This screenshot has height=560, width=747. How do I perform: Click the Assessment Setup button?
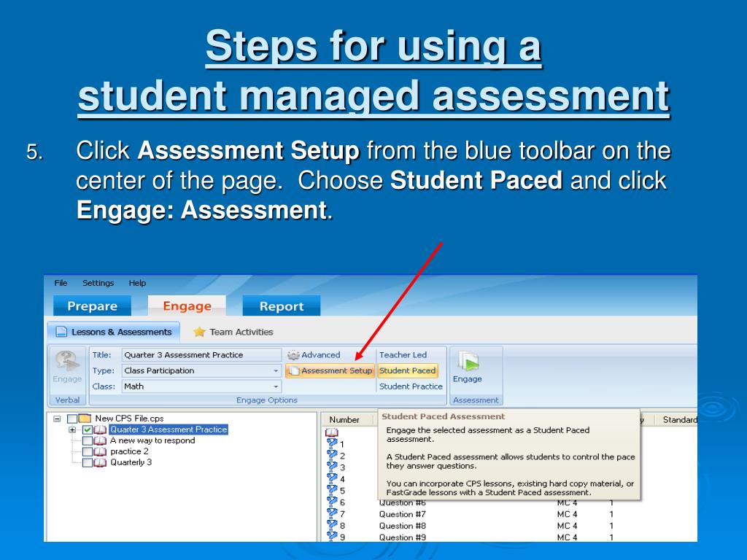pos(330,370)
